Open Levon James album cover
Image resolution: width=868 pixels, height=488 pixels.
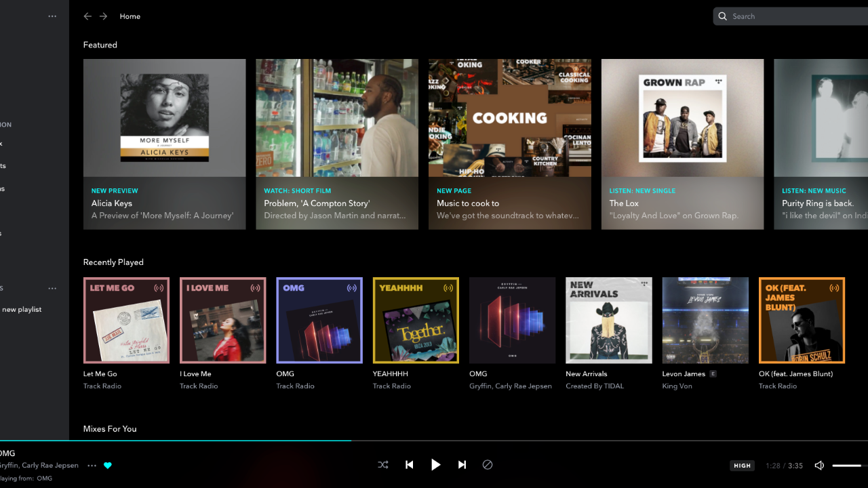pyautogui.click(x=705, y=321)
